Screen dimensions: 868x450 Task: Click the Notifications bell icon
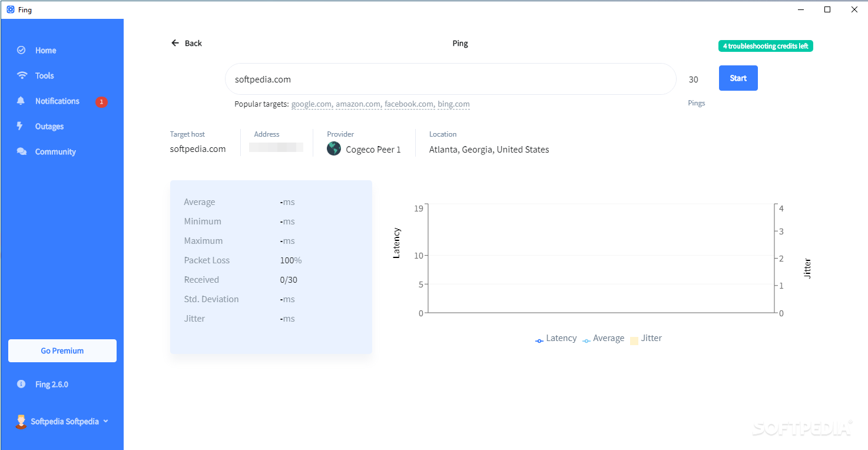(x=21, y=101)
